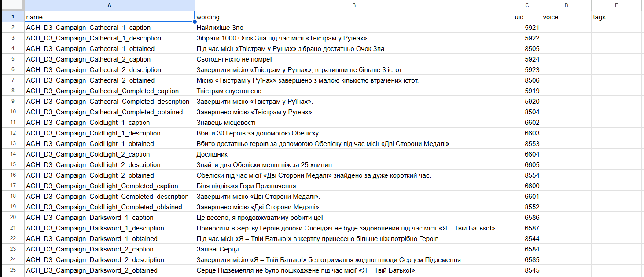This screenshot has height=277, width=644.
Task: Click cell ACH_D3_Campaign_Darksword_2_obtained
Action: coord(109,270)
